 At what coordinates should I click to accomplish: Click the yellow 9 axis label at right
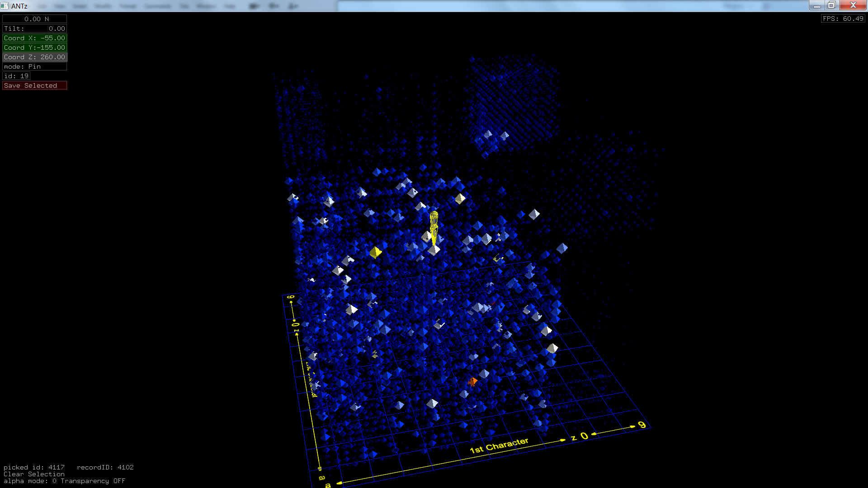pyautogui.click(x=642, y=425)
